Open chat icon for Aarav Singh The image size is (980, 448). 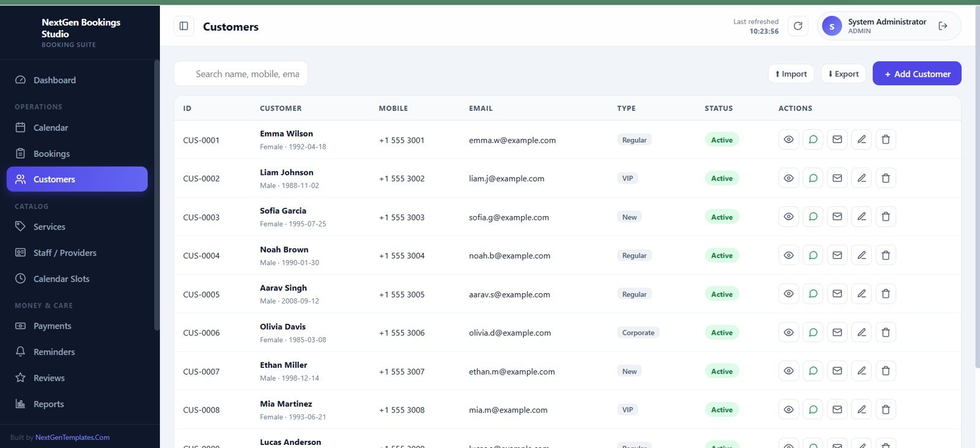(x=813, y=294)
